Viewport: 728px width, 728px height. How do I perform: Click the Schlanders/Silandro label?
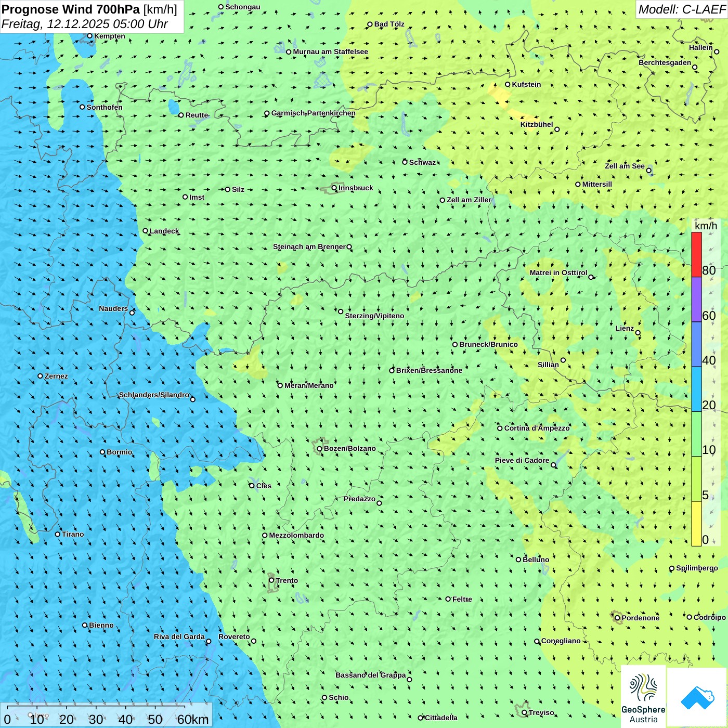(x=154, y=395)
